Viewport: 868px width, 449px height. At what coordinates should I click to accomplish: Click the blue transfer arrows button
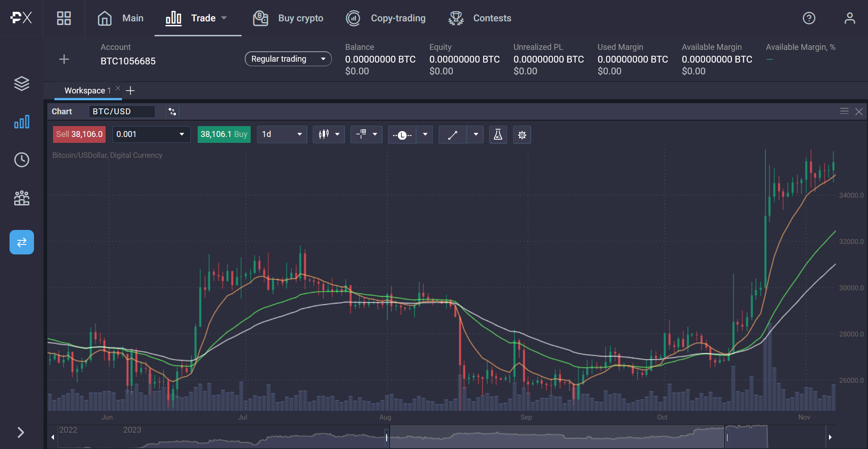click(22, 242)
